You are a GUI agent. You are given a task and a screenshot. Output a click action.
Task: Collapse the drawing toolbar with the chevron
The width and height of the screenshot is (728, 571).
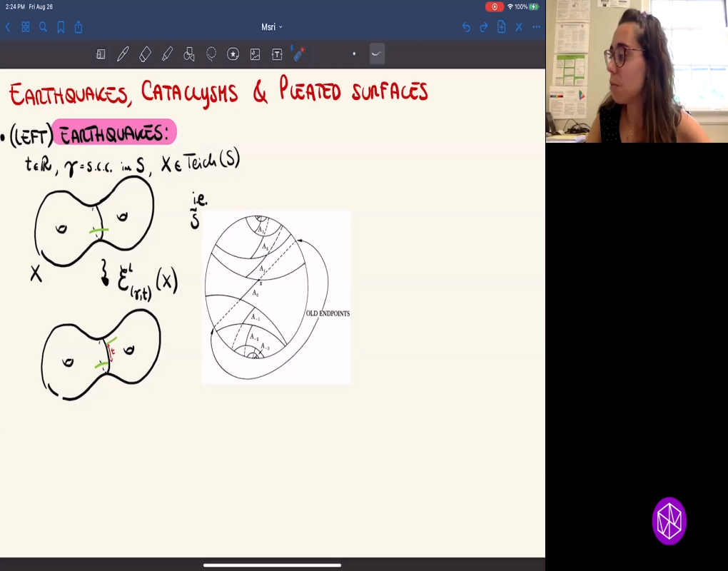376,54
